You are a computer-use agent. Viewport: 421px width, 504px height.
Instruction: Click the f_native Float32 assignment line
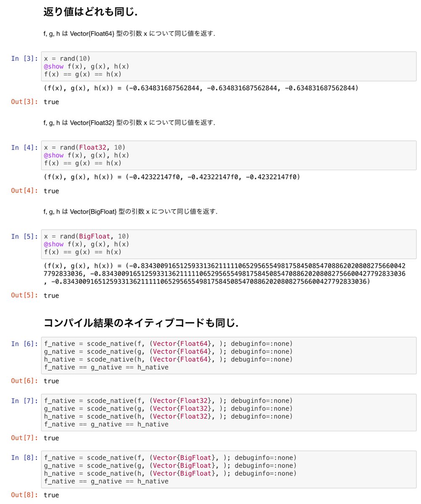click(168, 401)
